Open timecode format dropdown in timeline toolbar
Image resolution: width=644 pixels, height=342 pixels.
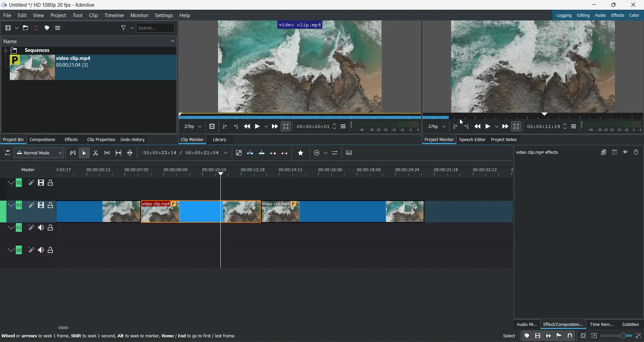226,153
